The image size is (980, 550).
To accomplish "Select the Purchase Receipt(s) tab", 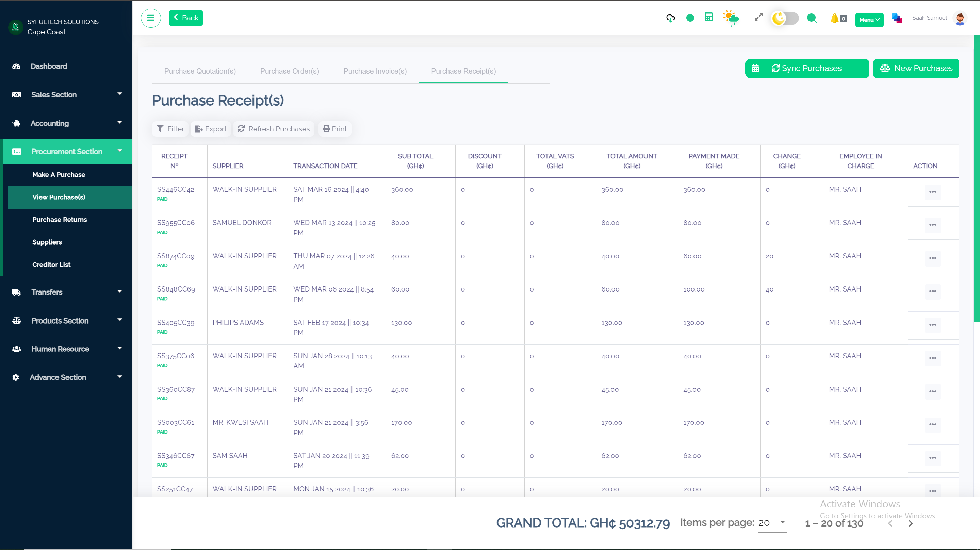I will (463, 71).
